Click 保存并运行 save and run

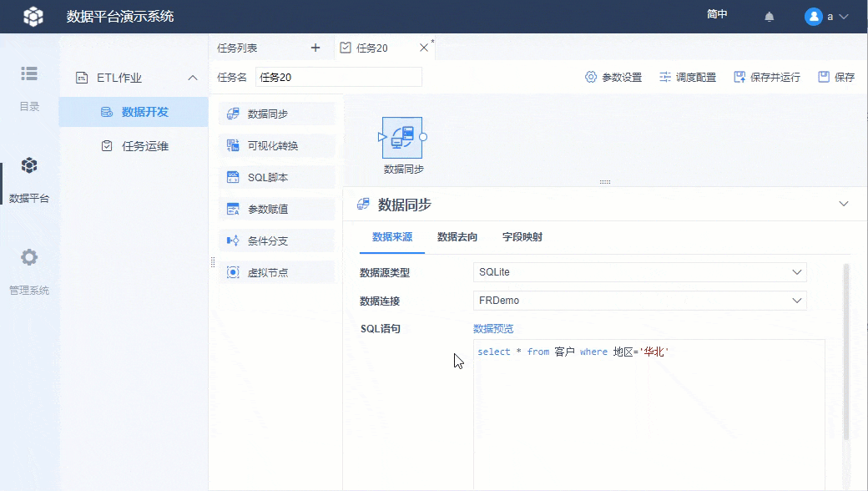click(x=767, y=78)
